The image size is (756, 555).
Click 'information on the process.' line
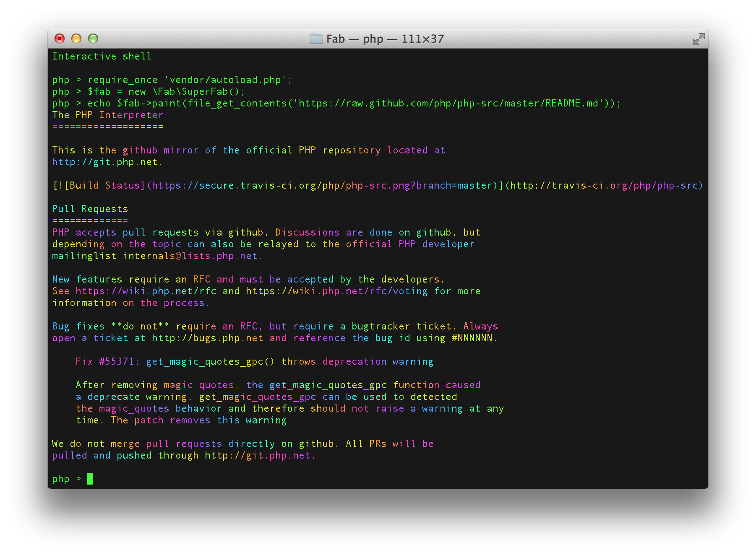pyautogui.click(x=130, y=303)
